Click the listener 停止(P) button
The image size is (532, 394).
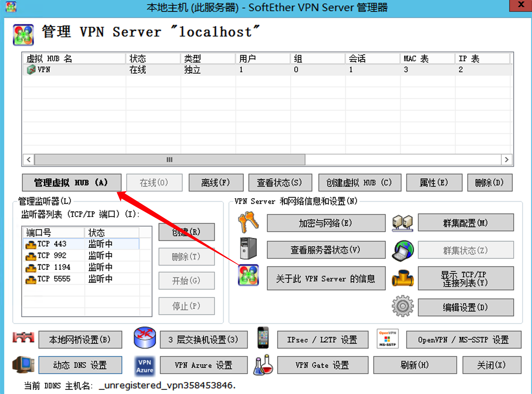186,306
